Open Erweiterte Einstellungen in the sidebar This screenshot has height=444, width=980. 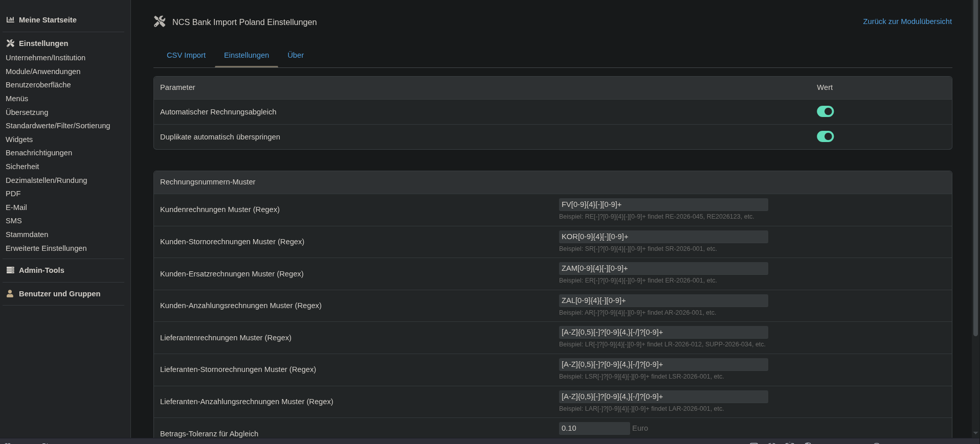[x=46, y=248]
